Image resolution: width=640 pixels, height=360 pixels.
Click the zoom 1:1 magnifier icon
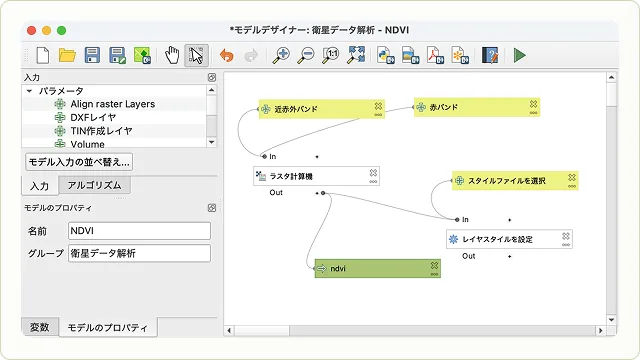click(x=331, y=55)
